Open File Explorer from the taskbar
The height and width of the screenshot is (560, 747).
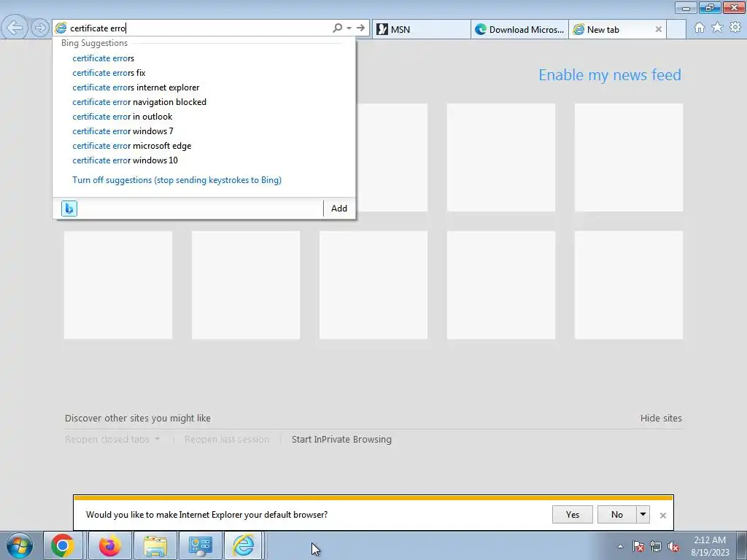155,545
